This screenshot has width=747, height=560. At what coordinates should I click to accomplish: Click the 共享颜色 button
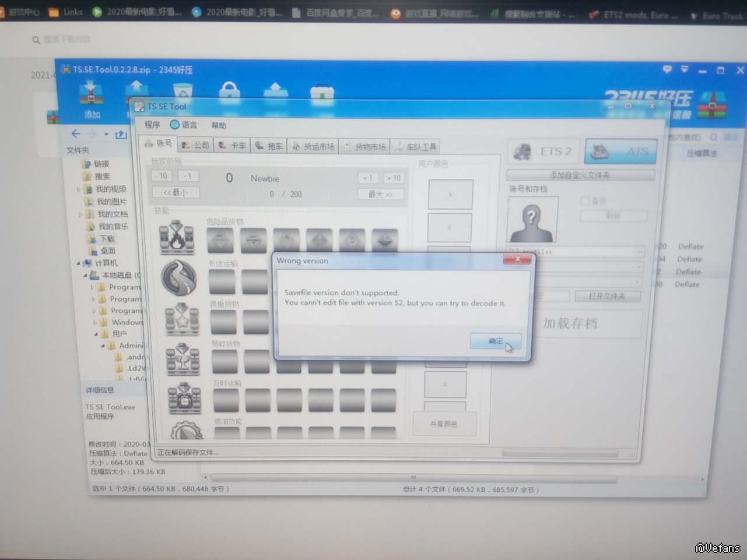(444, 424)
